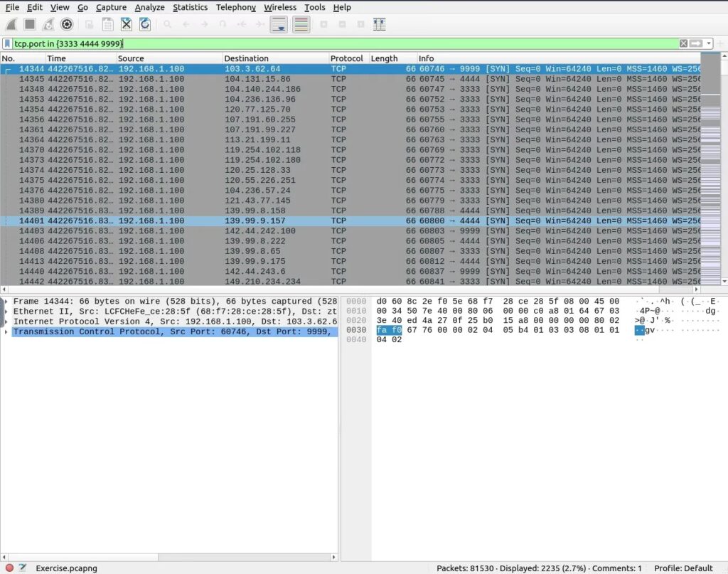Click the Destination column header
The height and width of the screenshot is (574, 728).
(x=247, y=58)
